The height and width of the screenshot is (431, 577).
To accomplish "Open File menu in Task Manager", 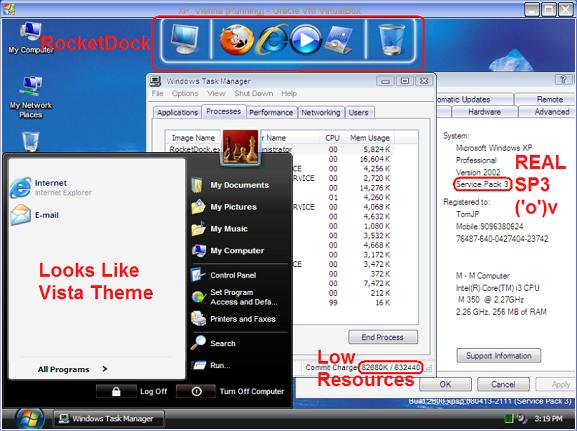I will pos(157,93).
